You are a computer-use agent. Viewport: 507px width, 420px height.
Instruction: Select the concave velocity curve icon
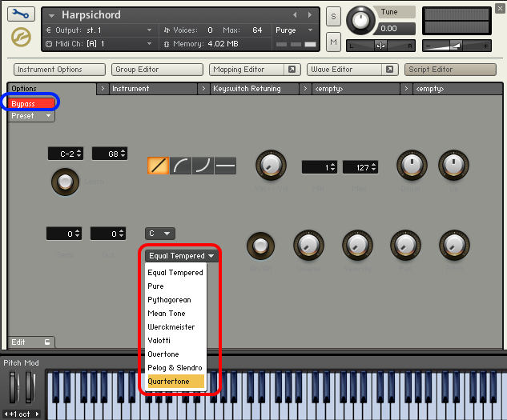[203, 166]
